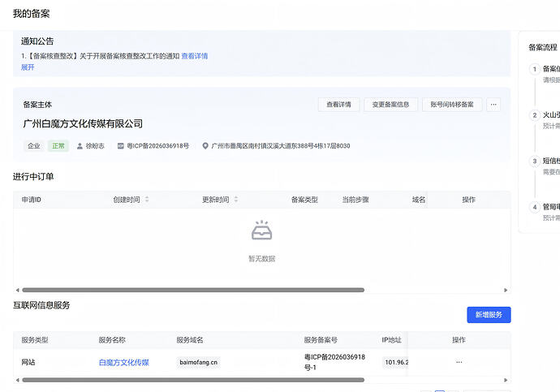The image size is (560, 392).
Task: Click right arrow of orders table scrollbar
Action: [506, 290]
